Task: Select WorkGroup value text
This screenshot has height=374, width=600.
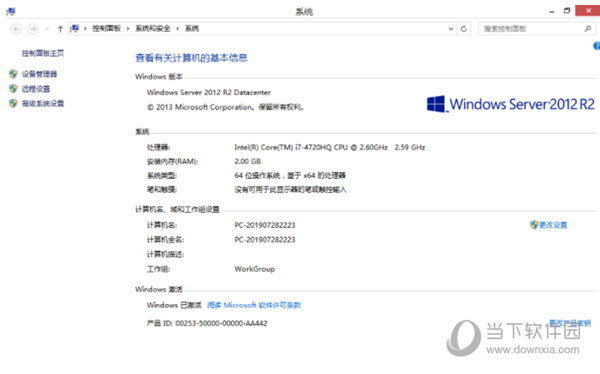Action: click(x=254, y=269)
